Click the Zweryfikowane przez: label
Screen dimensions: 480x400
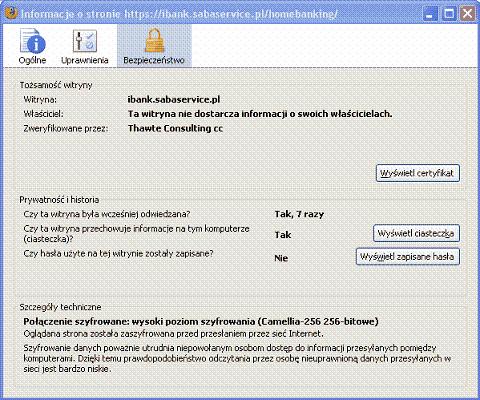click(x=66, y=129)
